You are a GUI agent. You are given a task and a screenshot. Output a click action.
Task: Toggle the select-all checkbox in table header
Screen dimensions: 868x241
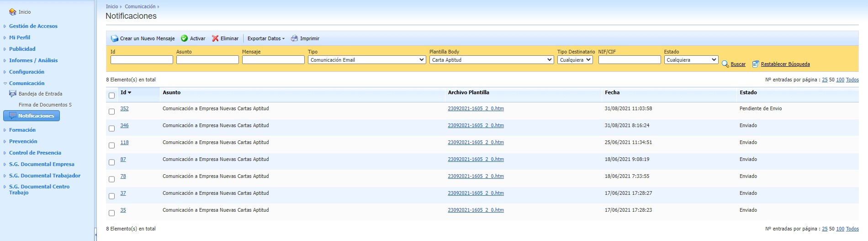point(111,96)
